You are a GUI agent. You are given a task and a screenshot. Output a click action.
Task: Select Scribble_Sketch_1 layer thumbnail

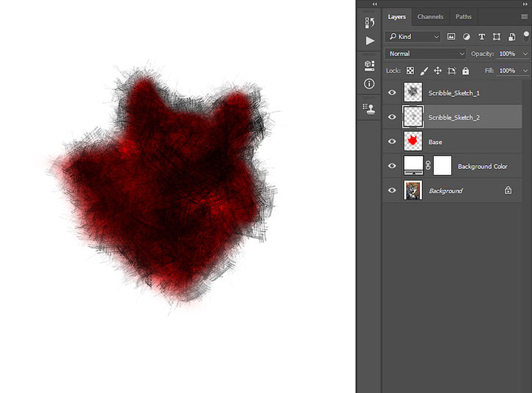point(413,92)
